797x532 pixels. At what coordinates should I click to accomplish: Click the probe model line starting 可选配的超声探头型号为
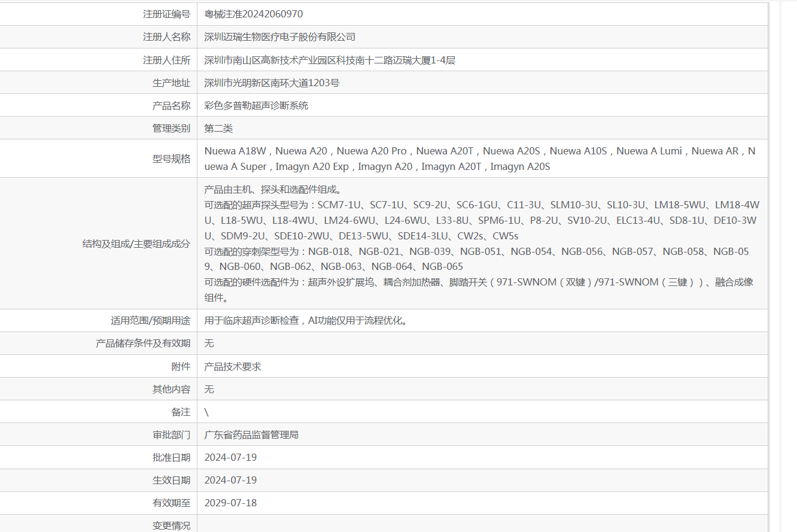(482, 205)
